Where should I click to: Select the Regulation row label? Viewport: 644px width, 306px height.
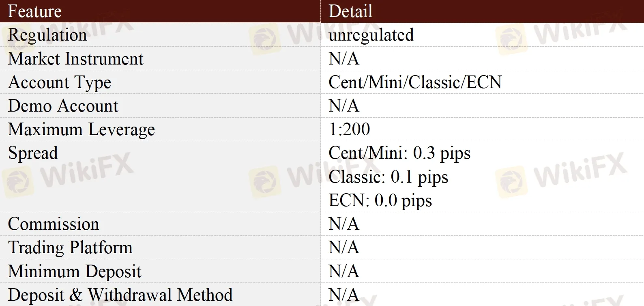[47, 35]
